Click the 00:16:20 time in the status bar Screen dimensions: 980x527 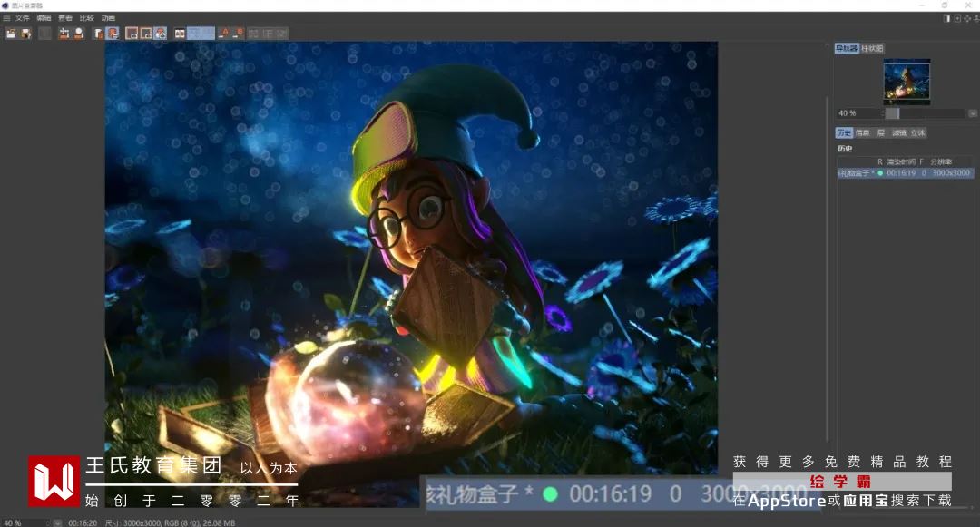pyautogui.click(x=83, y=523)
